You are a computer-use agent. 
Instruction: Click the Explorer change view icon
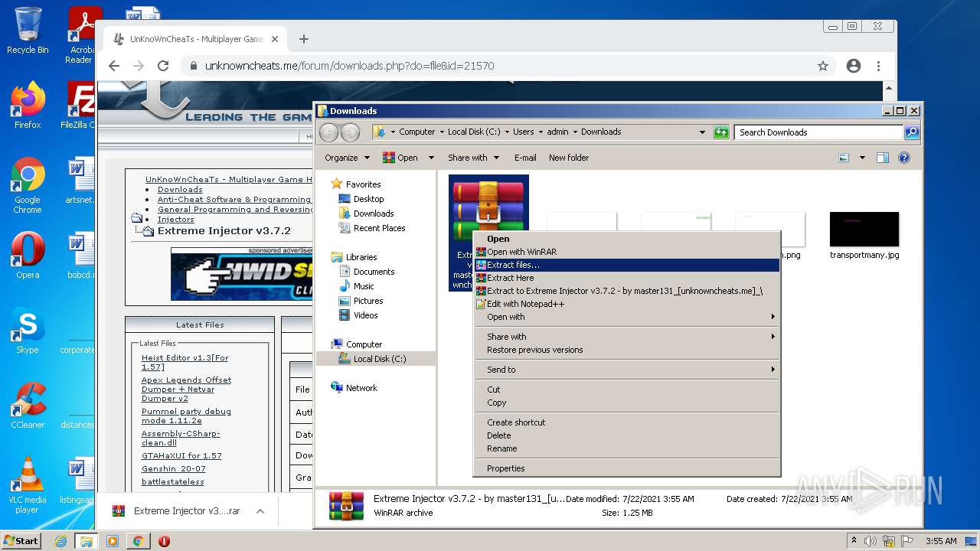coord(844,158)
